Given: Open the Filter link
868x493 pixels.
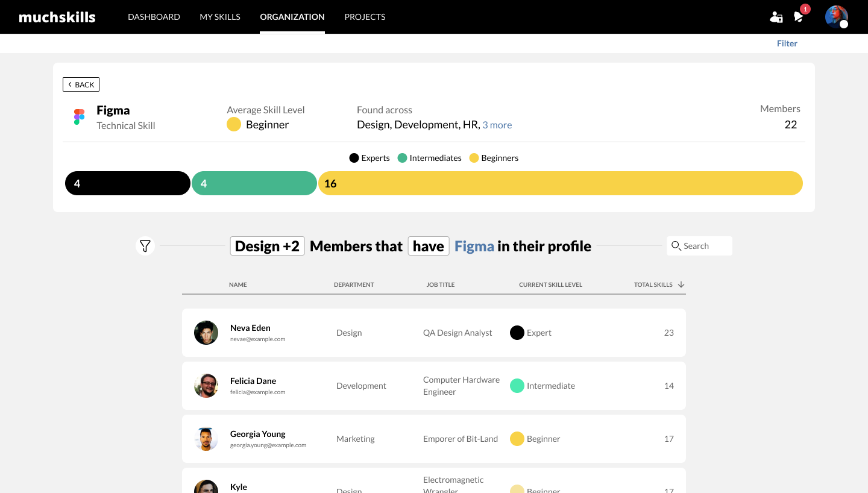Looking at the screenshot, I should tap(787, 43).
